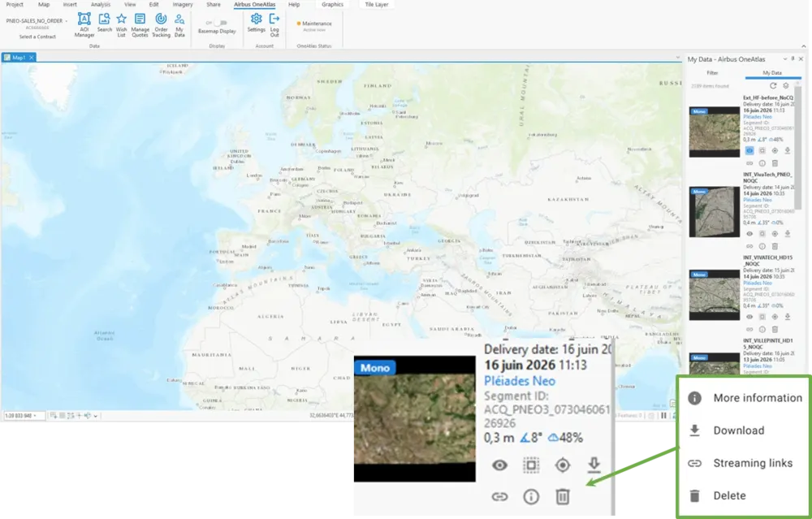Click the large Pléiades Neo link in enlarged card
812x519 pixels.
[520, 381]
